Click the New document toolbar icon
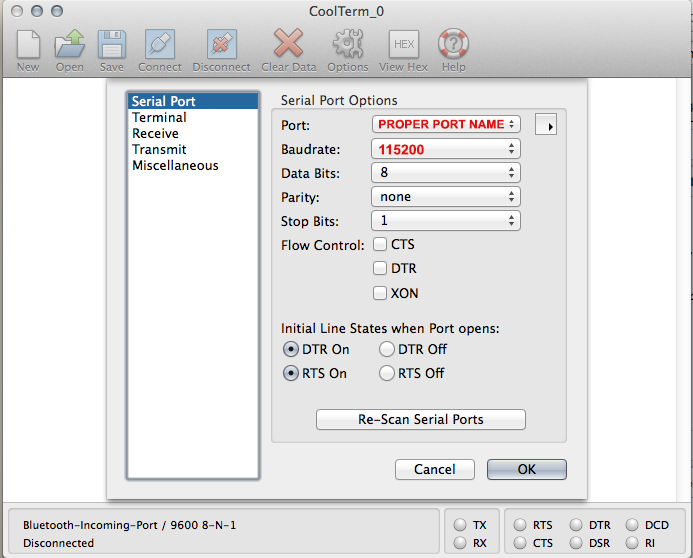The height and width of the screenshot is (558, 693). 28,44
